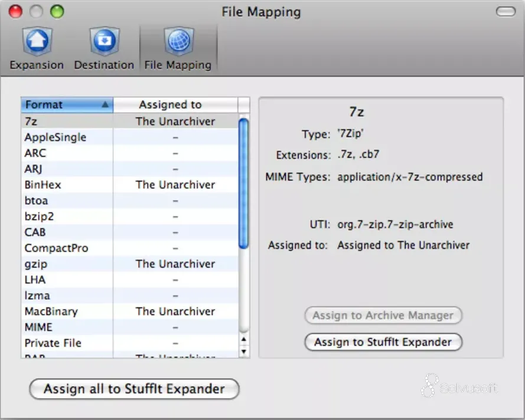
Task: Click the format list scrollbar thumb
Action: pos(244,183)
